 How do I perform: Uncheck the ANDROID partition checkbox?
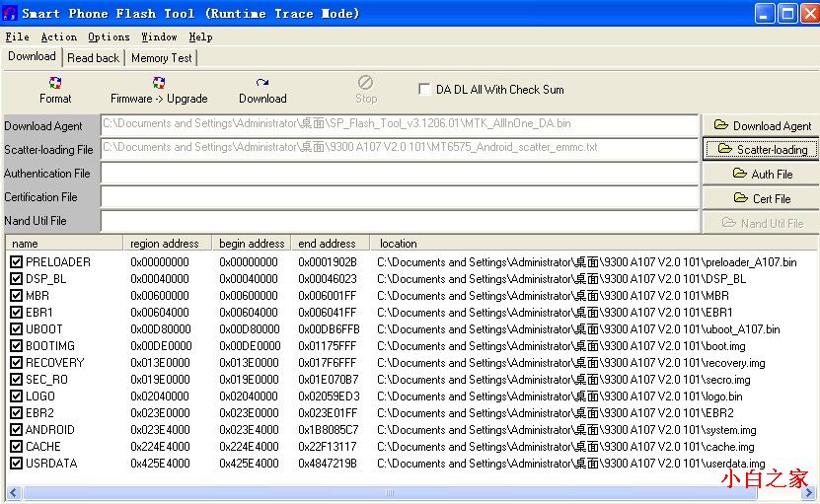16,429
